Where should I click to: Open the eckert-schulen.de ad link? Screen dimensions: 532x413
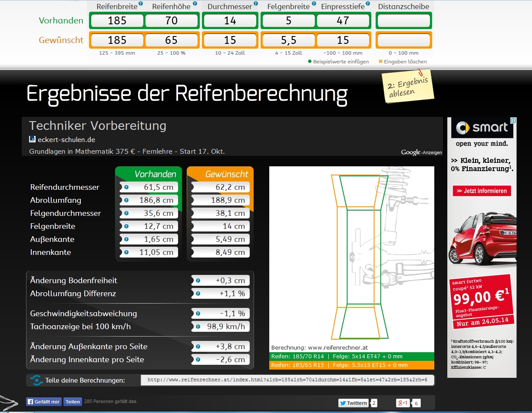[66, 140]
